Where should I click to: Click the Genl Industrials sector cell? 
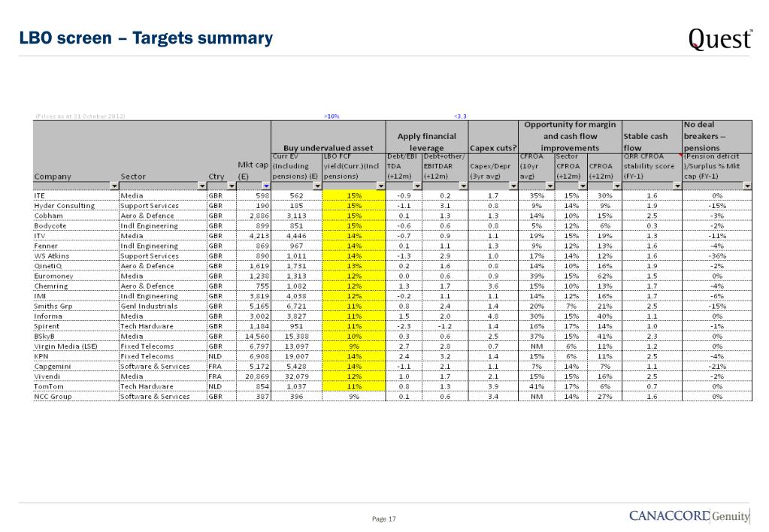pos(163,306)
